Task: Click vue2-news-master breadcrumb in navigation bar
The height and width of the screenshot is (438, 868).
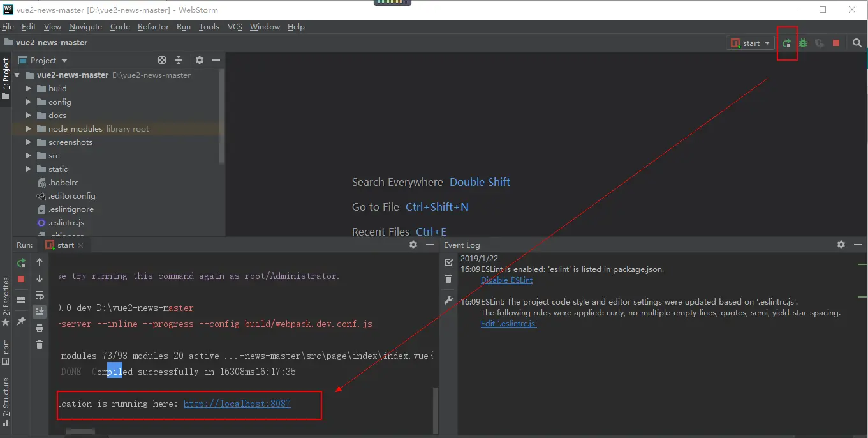Action: 46,42
